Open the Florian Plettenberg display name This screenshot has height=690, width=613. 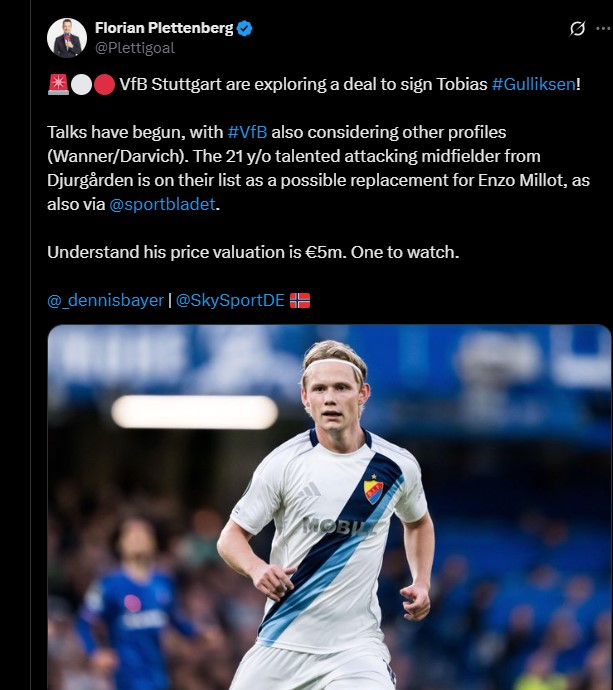click(164, 28)
